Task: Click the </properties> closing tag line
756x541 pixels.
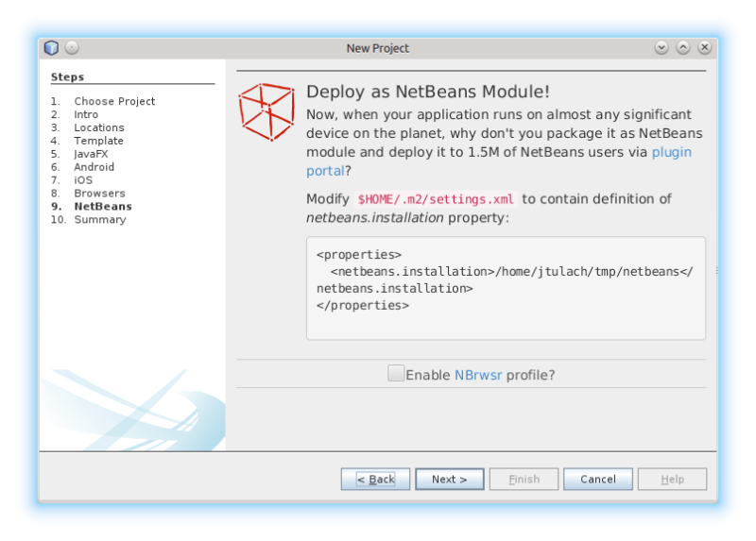Action: [x=363, y=305]
